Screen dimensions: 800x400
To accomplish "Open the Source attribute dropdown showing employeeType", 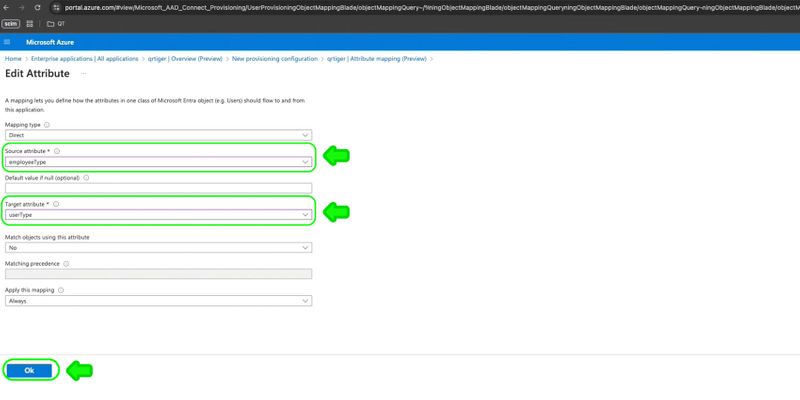I will click(158, 162).
